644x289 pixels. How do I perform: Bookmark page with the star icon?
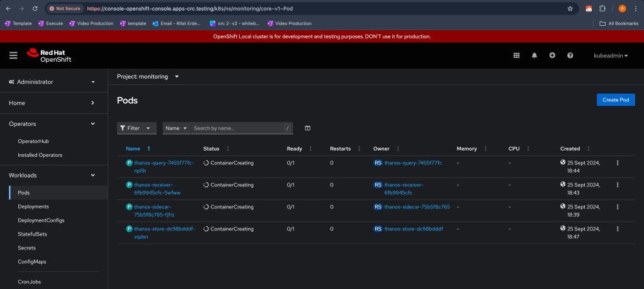pos(570,8)
